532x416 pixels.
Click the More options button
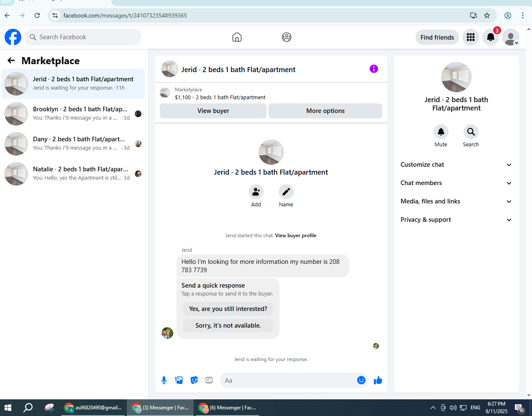(325, 111)
